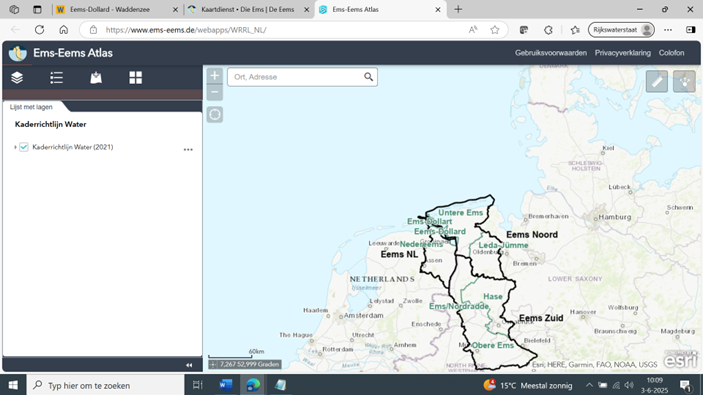Click the Ort, Adresse search field
The height and width of the screenshot is (395, 703).
(296, 77)
